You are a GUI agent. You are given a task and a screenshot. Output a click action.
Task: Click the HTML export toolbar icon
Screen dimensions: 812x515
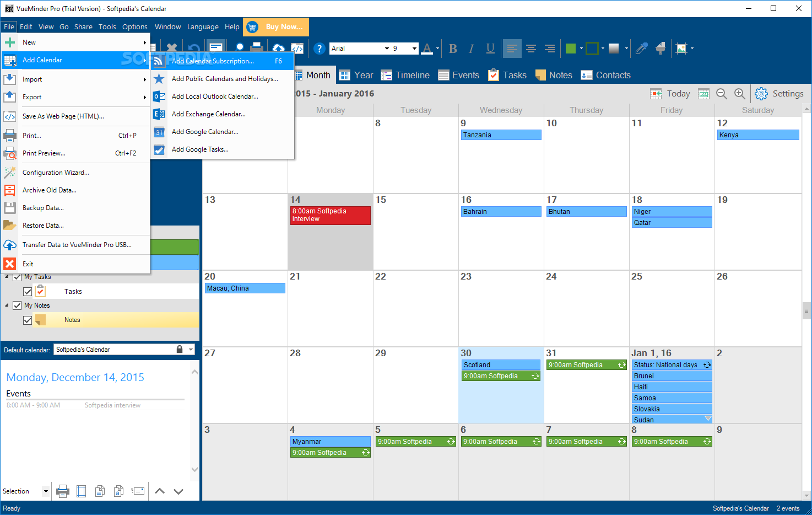pos(297,48)
